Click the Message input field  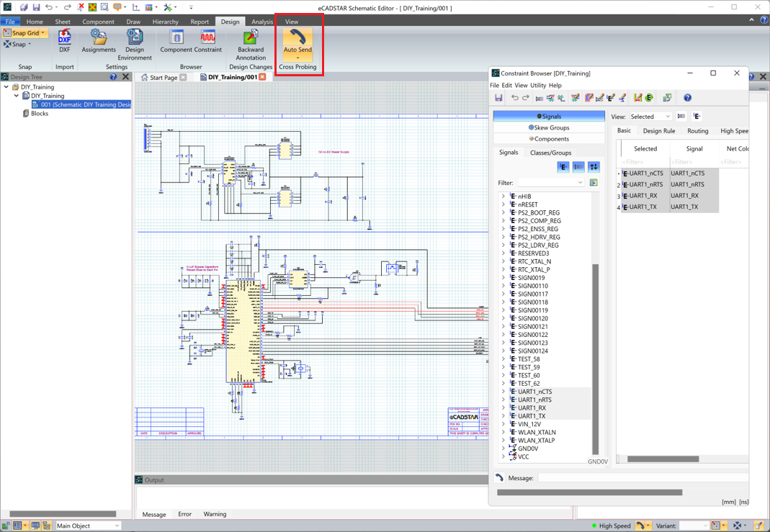tap(643, 477)
